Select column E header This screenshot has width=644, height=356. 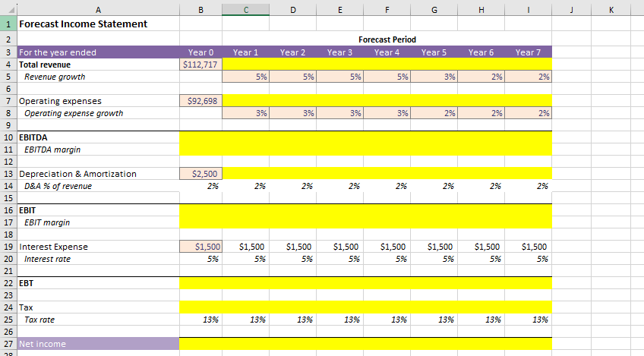340,10
